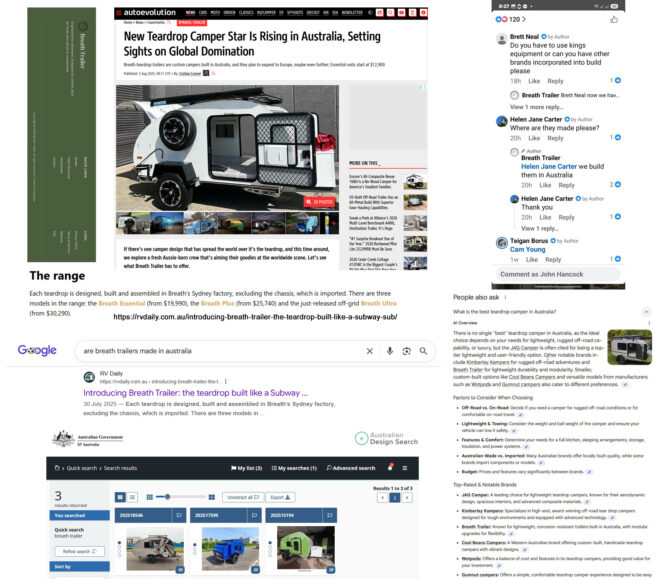Image resolution: width=660 pixels, height=579 pixels.
Task: Flag design 202518546 to my list
Action: pos(179,515)
